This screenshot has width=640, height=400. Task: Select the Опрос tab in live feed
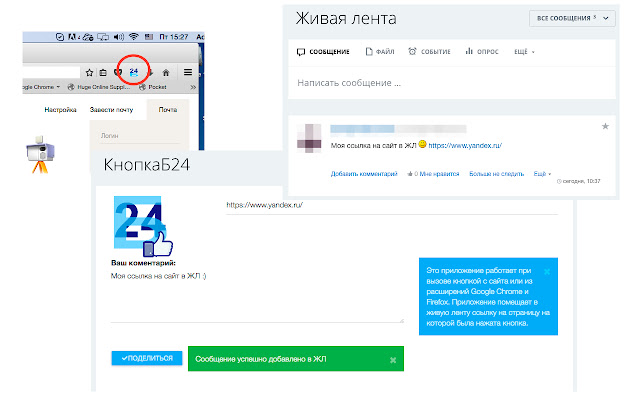coord(482,51)
